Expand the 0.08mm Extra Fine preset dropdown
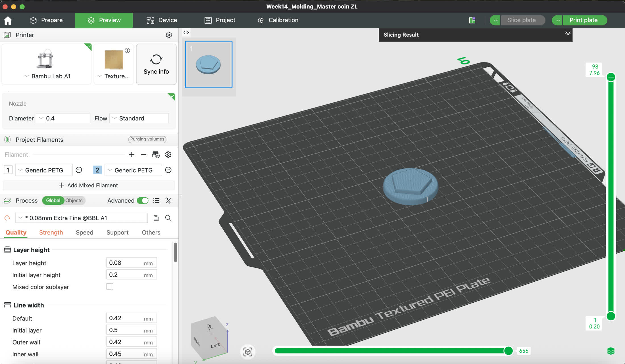 pyautogui.click(x=82, y=218)
